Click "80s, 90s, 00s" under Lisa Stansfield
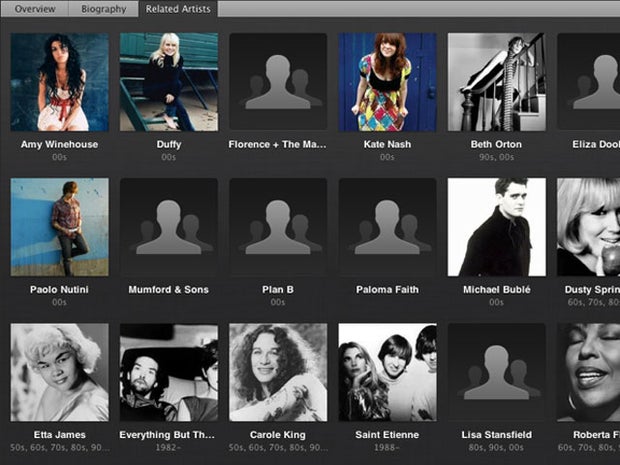Viewport: 620px width, 465px height. coord(496,447)
